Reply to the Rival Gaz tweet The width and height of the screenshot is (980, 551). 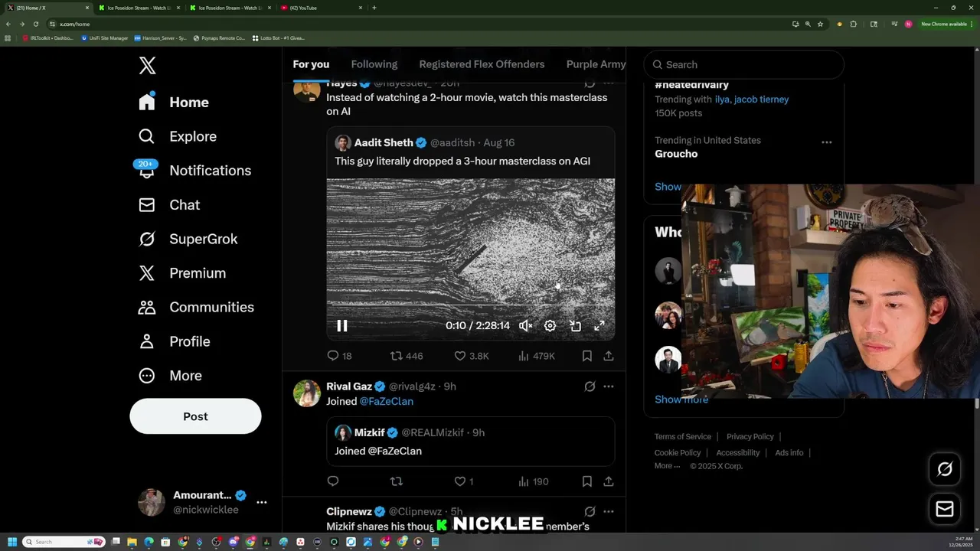[333, 481]
